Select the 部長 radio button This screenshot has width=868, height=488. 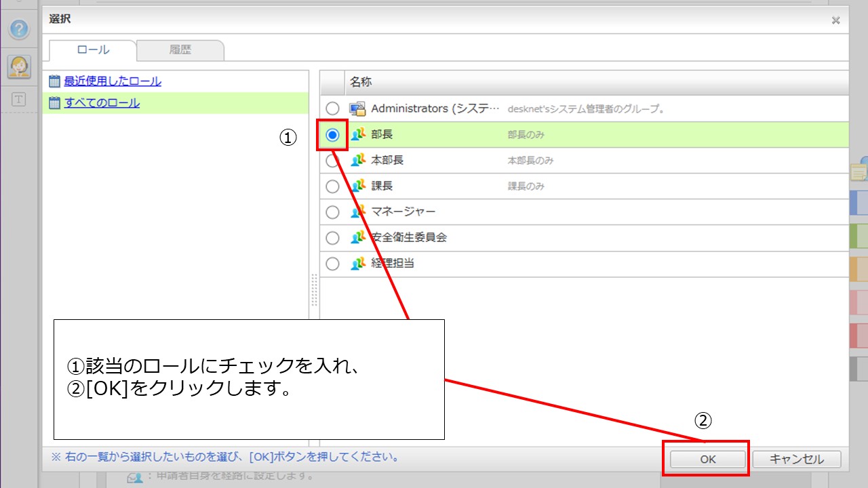[x=332, y=135]
